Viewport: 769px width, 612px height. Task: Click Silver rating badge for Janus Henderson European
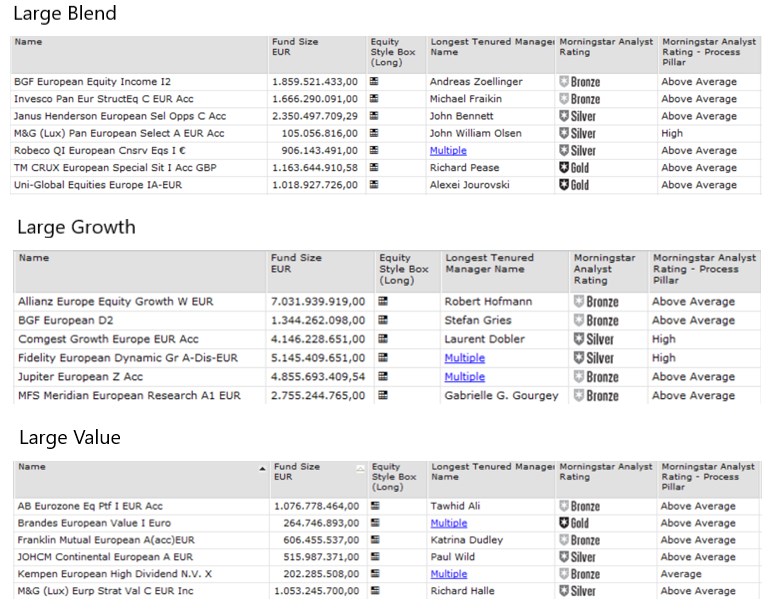[577, 116]
